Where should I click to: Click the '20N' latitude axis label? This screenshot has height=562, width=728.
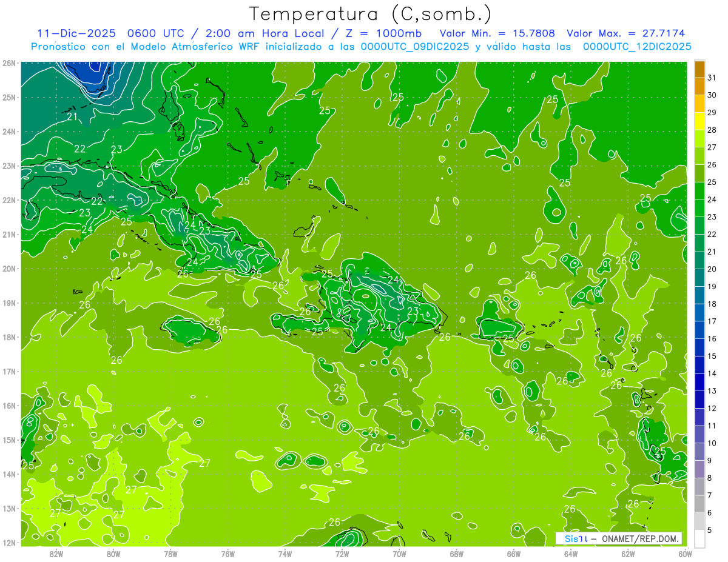[8, 269]
